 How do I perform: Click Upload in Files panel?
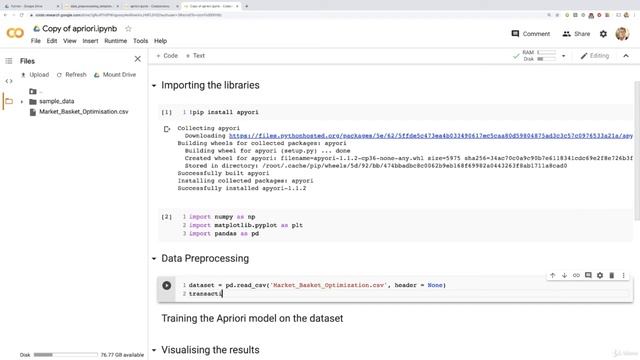(35, 75)
